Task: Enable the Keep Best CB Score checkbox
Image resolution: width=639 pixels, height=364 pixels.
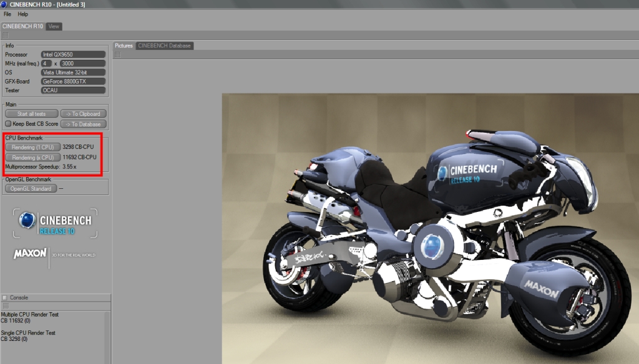Action: (x=8, y=123)
